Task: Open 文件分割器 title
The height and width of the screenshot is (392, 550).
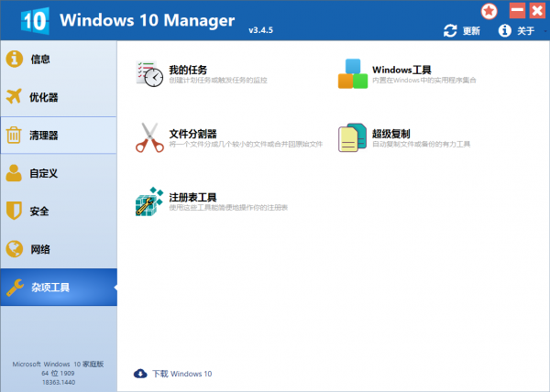Action: click(192, 134)
